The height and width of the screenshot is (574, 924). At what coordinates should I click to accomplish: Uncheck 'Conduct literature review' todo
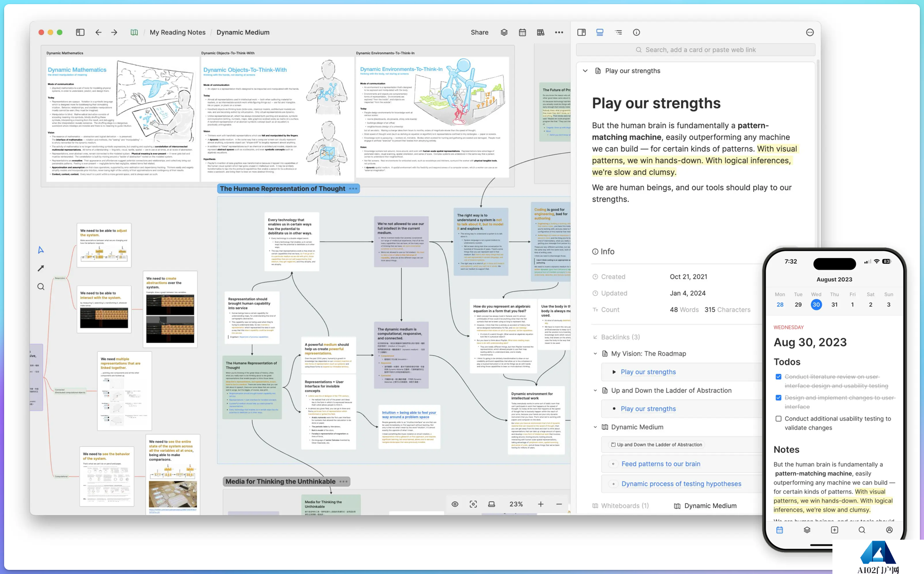(x=778, y=377)
